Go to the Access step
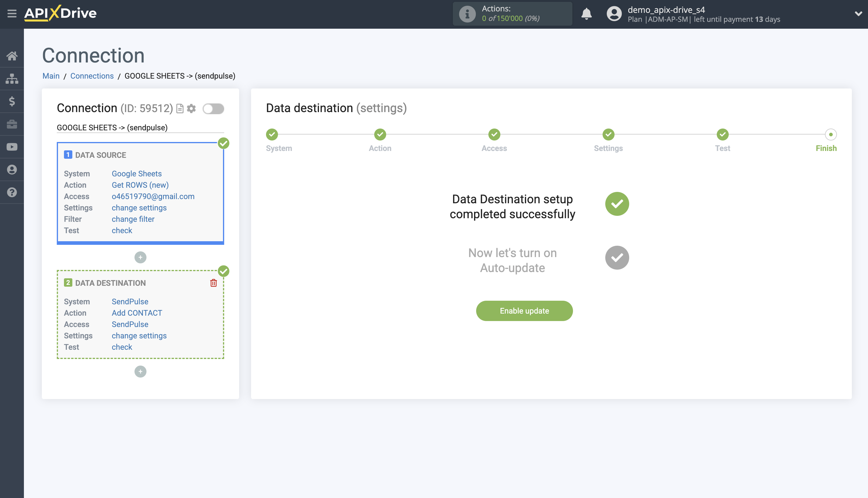 pyautogui.click(x=494, y=135)
